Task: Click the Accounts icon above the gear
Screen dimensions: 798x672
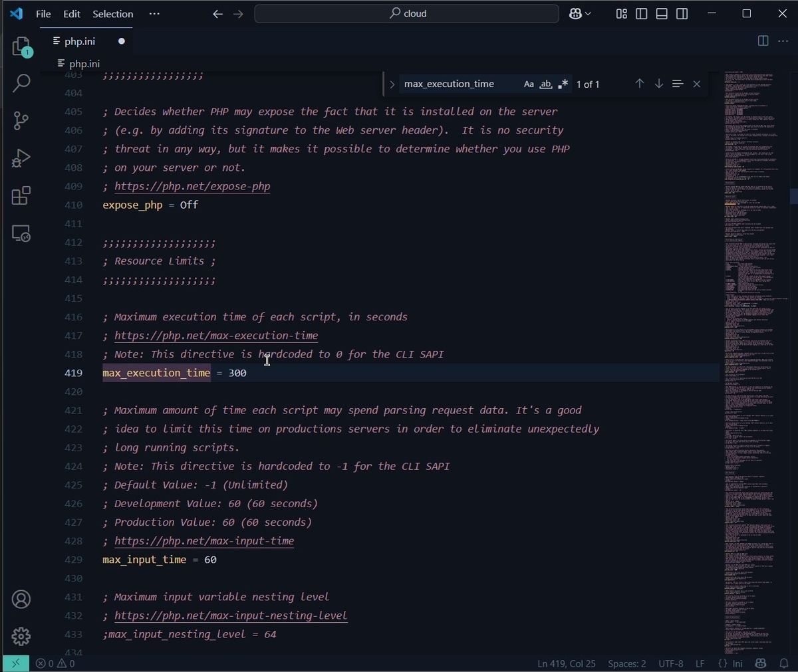Action: [21, 599]
